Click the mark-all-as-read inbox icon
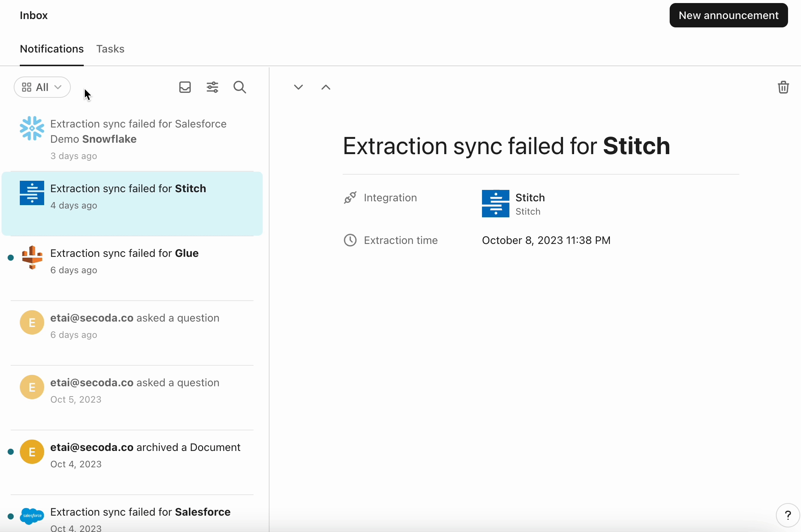801x532 pixels. [185, 87]
